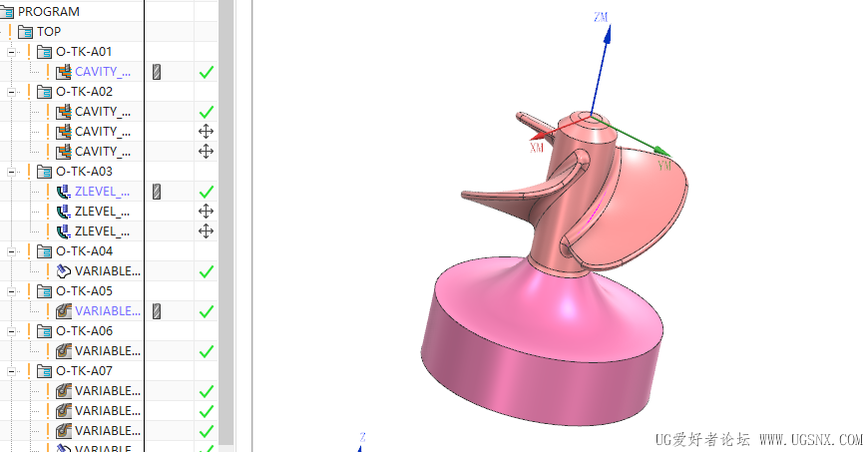868x452 pixels.
Task: Click green check status of O-TK-A01 CAVITY operation
Action: point(207,72)
